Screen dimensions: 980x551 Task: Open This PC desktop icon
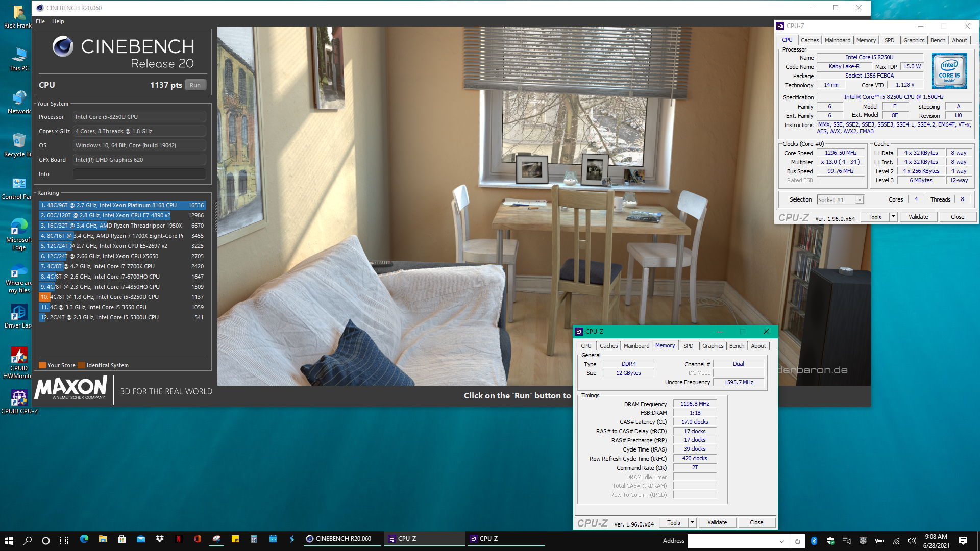(19, 59)
